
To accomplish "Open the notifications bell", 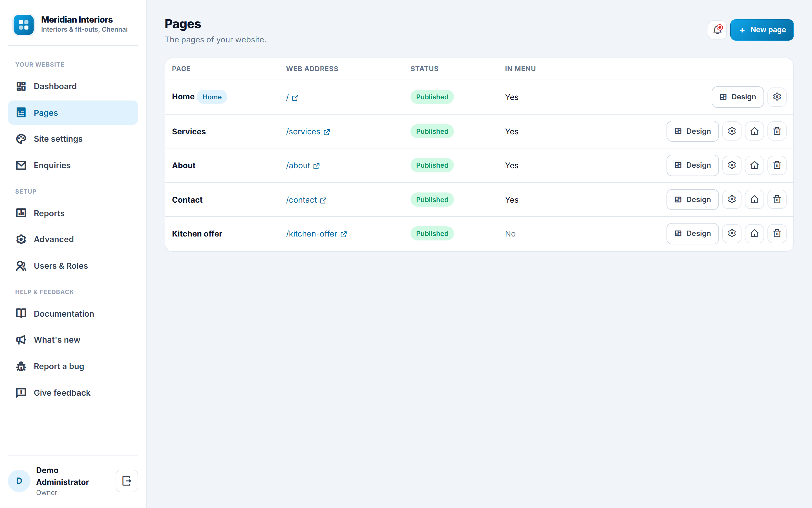I will [x=717, y=30].
